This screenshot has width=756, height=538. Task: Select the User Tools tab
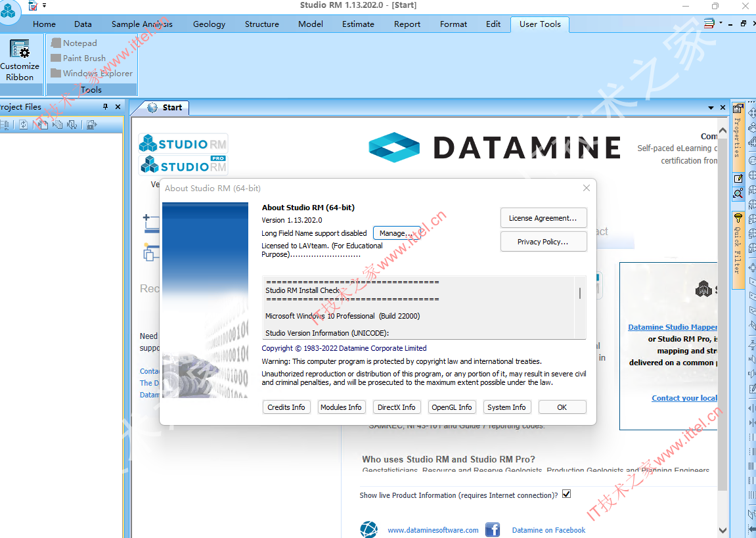click(540, 24)
